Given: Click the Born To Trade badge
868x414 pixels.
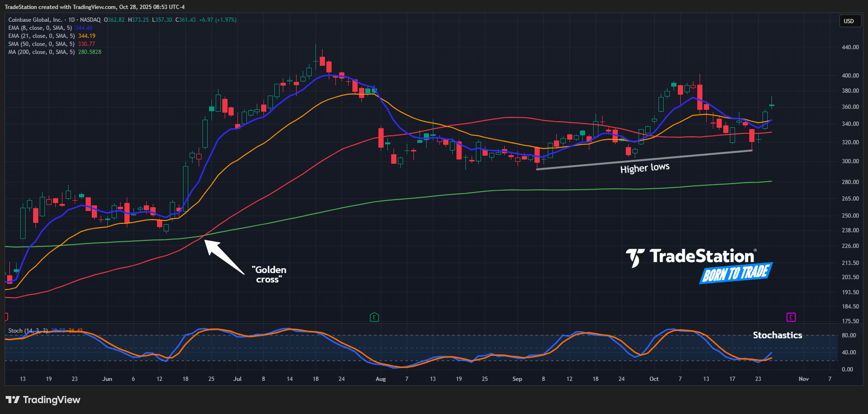Looking at the screenshot, I should coord(736,273).
